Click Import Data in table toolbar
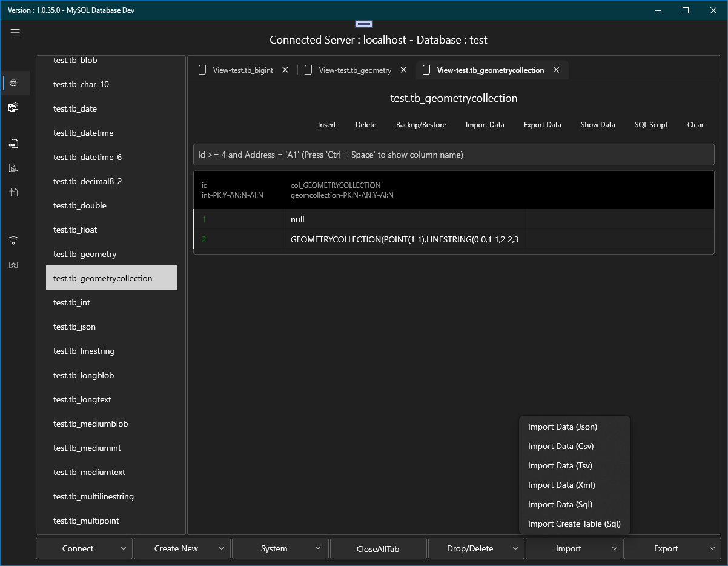728x566 pixels. 485,125
